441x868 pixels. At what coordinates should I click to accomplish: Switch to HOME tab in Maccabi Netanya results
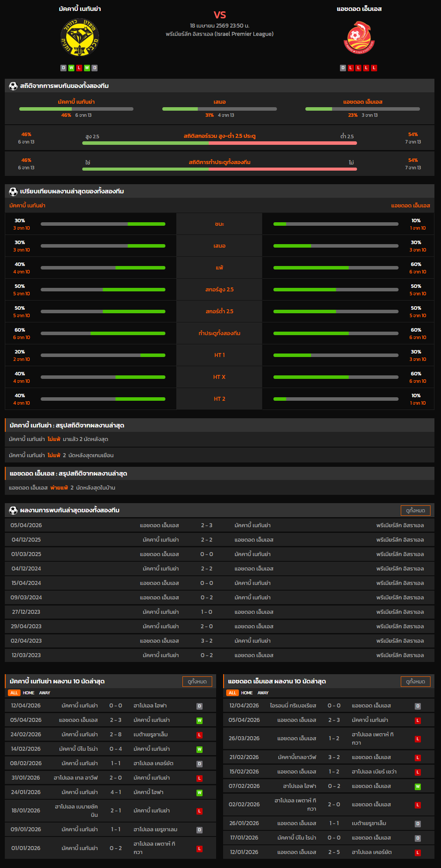pos(28,693)
